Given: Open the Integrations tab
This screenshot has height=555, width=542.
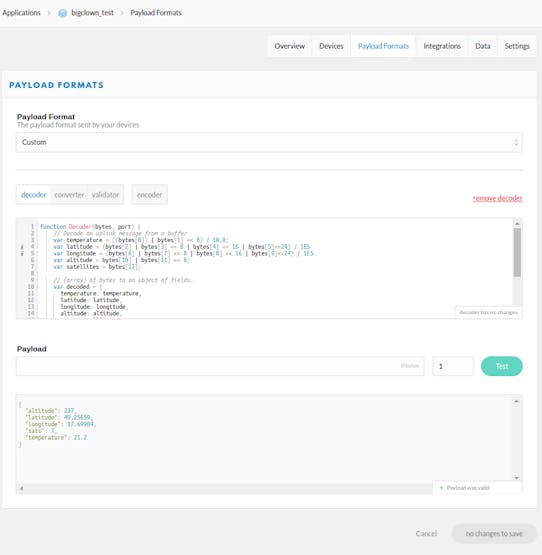Looking at the screenshot, I should pyautogui.click(x=442, y=46).
